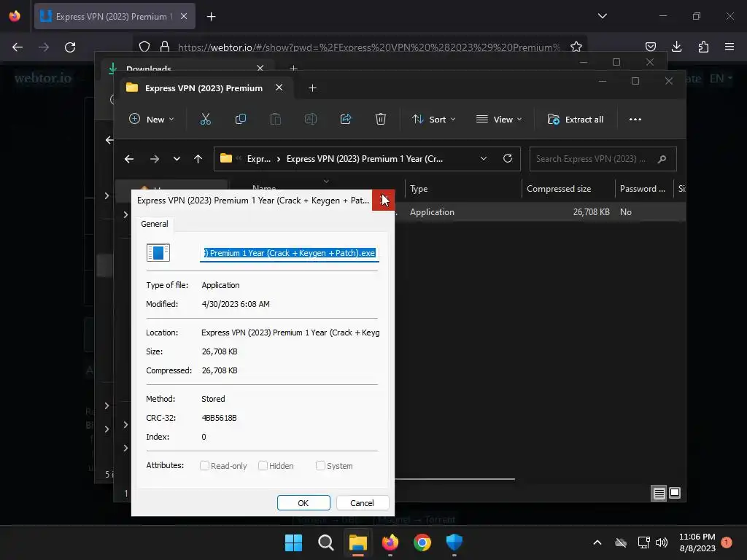Go up one folder level in Explorer

[x=198, y=159]
